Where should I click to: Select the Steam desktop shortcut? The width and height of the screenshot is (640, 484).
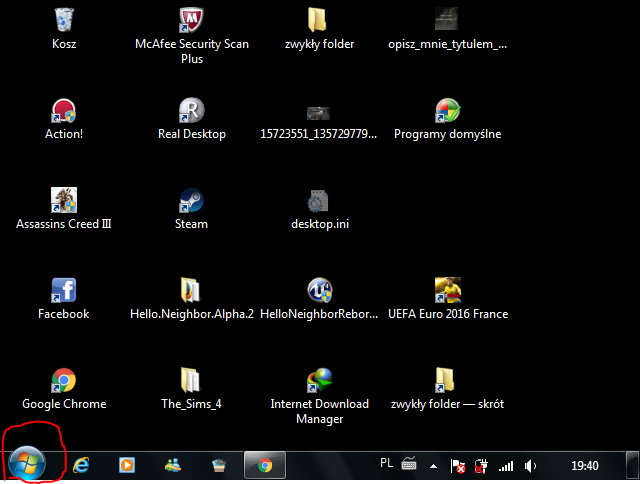[191, 201]
